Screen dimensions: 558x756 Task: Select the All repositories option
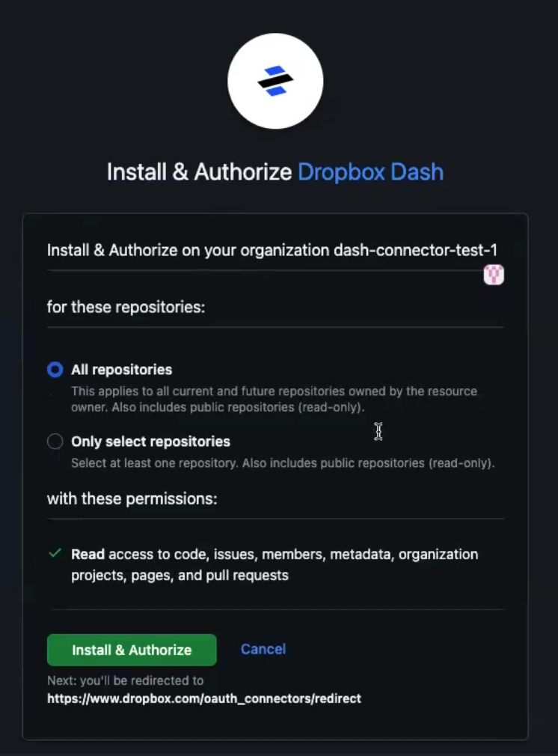pyautogui.click(x=55, y=369)
